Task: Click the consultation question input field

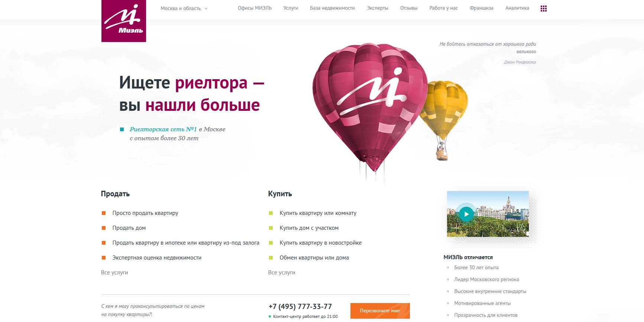Action: [x=178, y=310]
